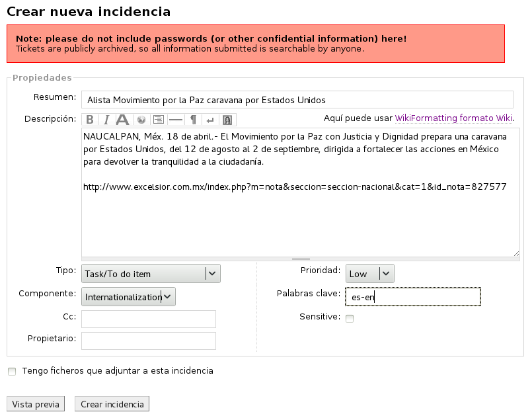Insert a heading using the A icon
Screen dimensions: 532x416
tap(122, 120)
